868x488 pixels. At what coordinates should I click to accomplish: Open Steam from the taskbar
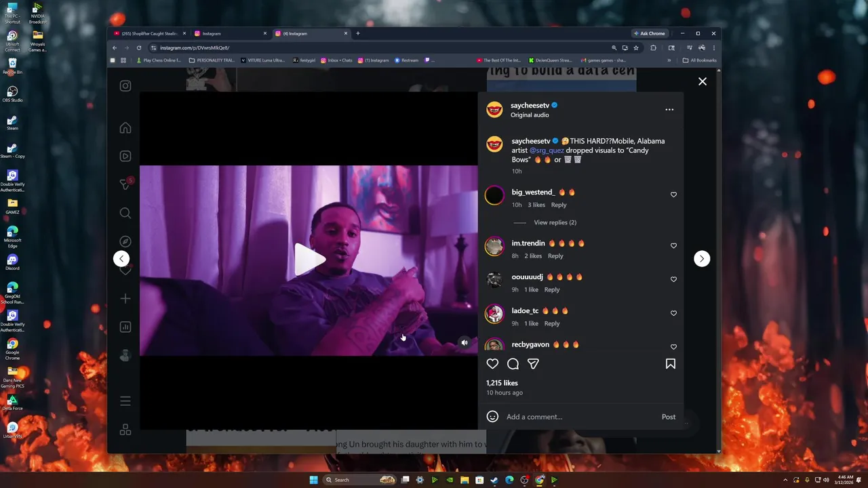494,480
